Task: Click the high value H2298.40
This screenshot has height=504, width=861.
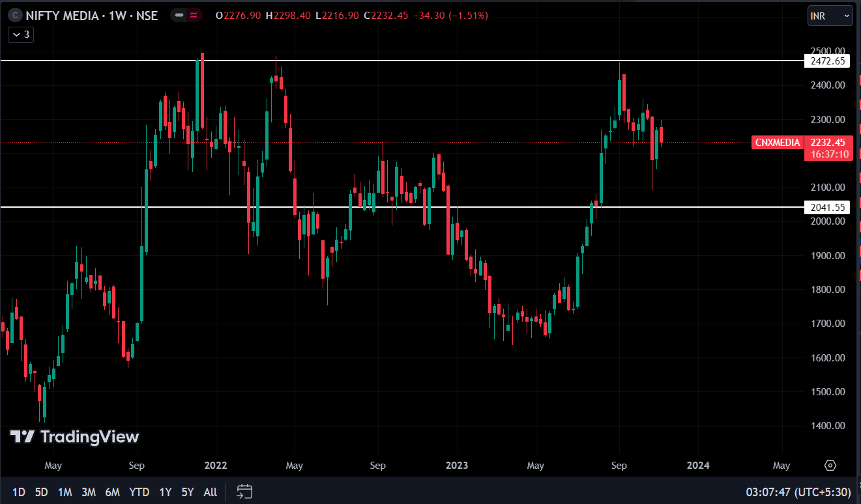Action: tap(289, 16)
